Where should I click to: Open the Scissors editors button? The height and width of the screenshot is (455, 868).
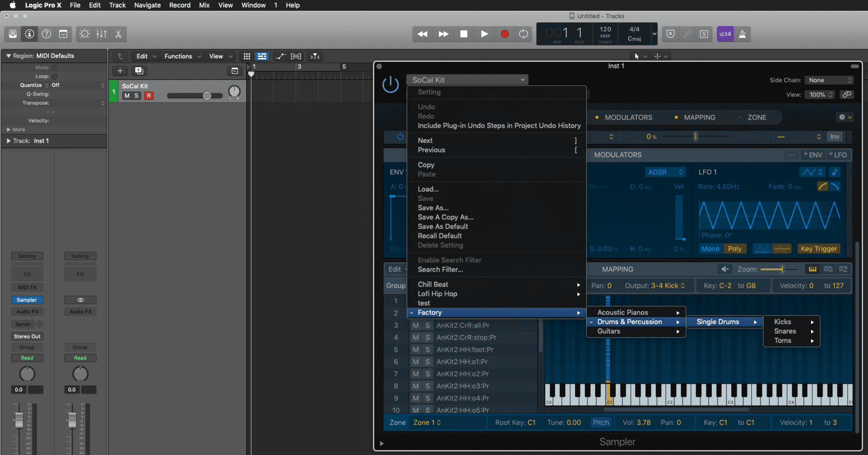118,34
